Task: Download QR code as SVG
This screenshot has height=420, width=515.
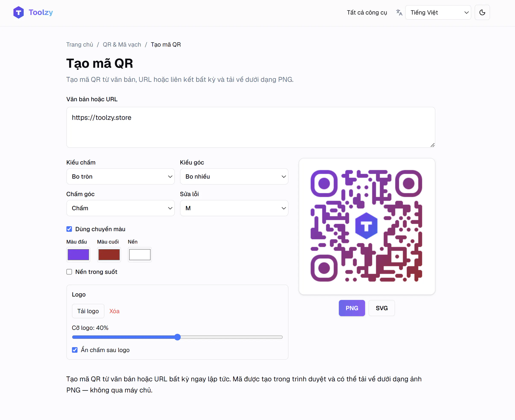Action: (x=382, y=308)
